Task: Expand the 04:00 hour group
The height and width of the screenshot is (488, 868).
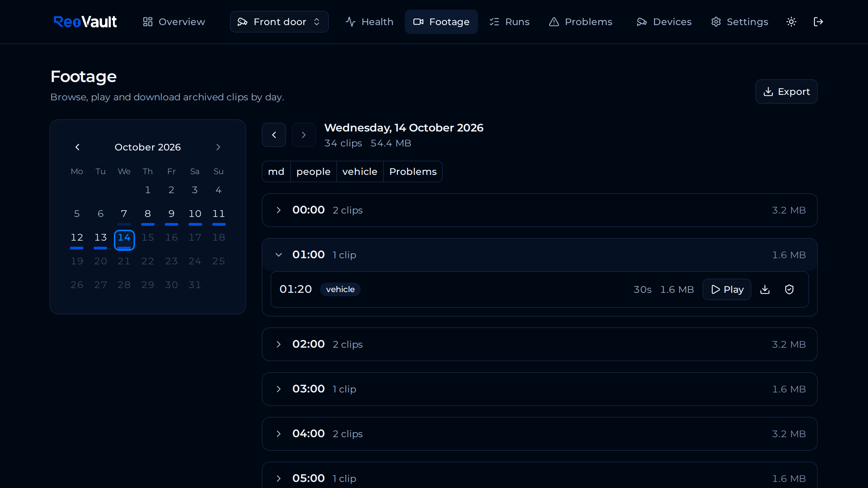Action: pos(540,434)
